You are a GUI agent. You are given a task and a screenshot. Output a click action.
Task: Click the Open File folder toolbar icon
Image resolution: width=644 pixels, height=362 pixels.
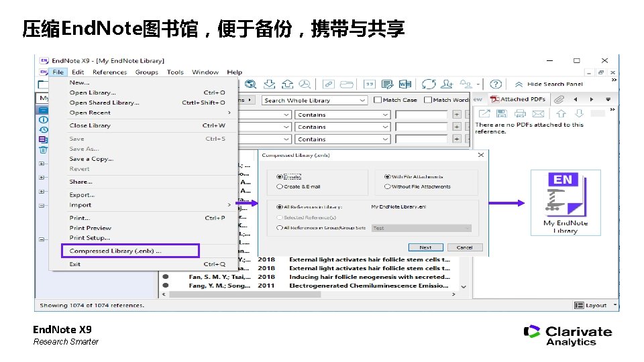[347, 84]
